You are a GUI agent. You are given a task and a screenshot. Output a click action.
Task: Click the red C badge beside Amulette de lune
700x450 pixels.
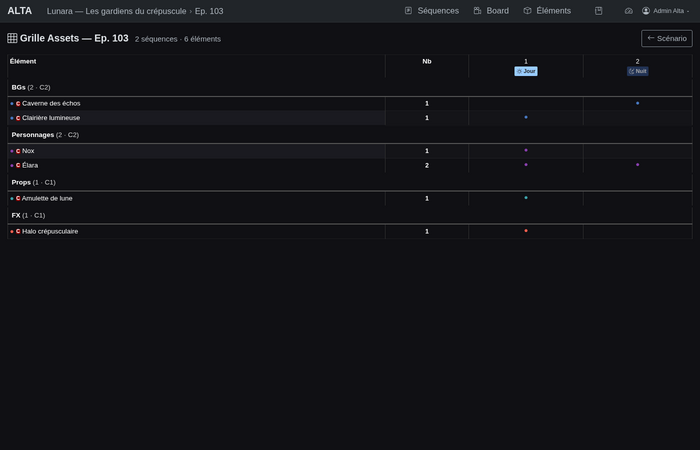(x=18, y=198)
